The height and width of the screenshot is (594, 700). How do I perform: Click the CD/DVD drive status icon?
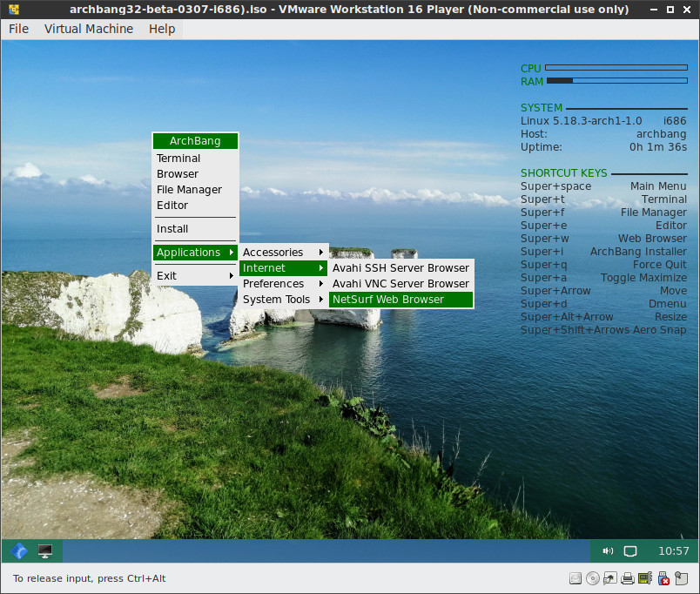click(592, 579)
